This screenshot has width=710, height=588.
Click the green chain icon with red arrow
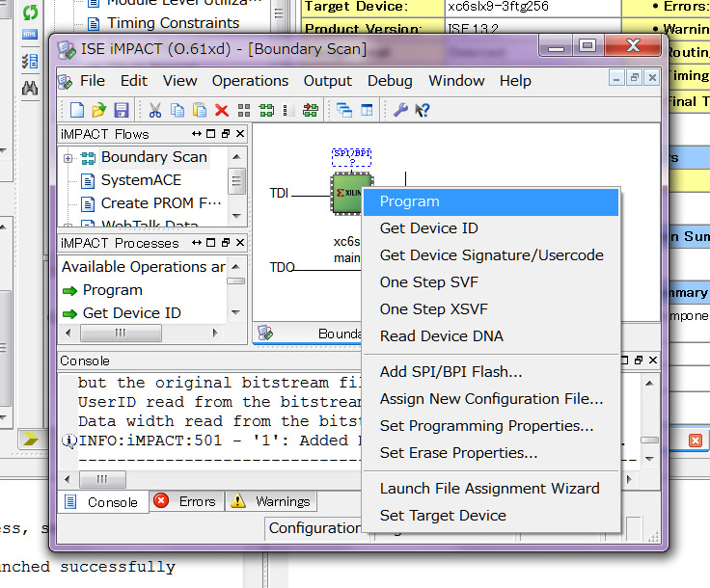(311, 110)
